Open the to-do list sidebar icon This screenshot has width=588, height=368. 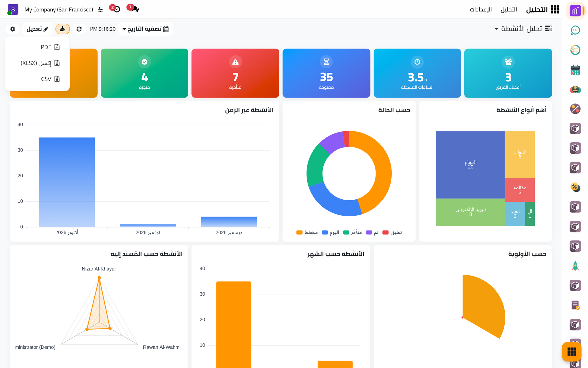tap(575, 50)
